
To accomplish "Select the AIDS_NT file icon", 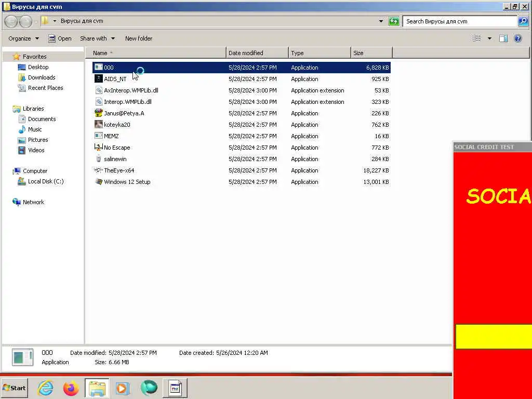I will coord(98,79).
